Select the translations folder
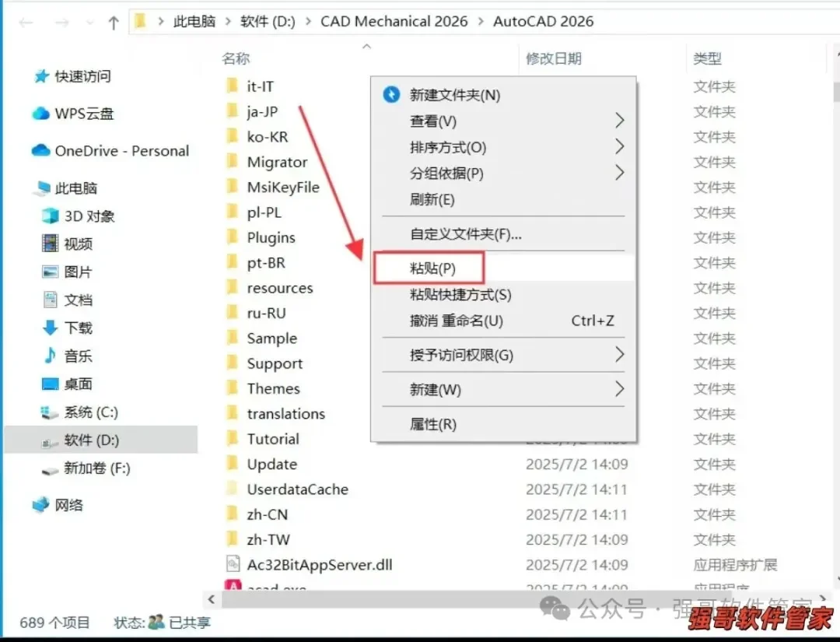The height and width of the screenshot is (642, 840). [285, 414]
